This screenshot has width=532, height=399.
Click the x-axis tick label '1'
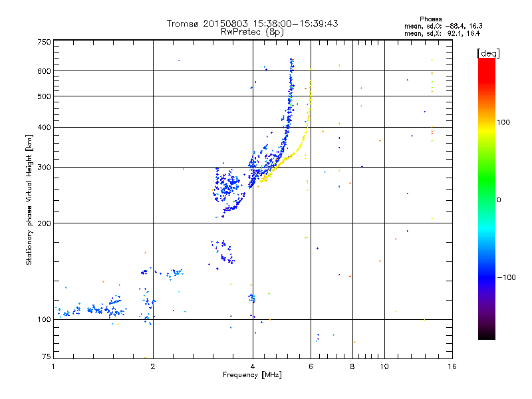[53, 366]
